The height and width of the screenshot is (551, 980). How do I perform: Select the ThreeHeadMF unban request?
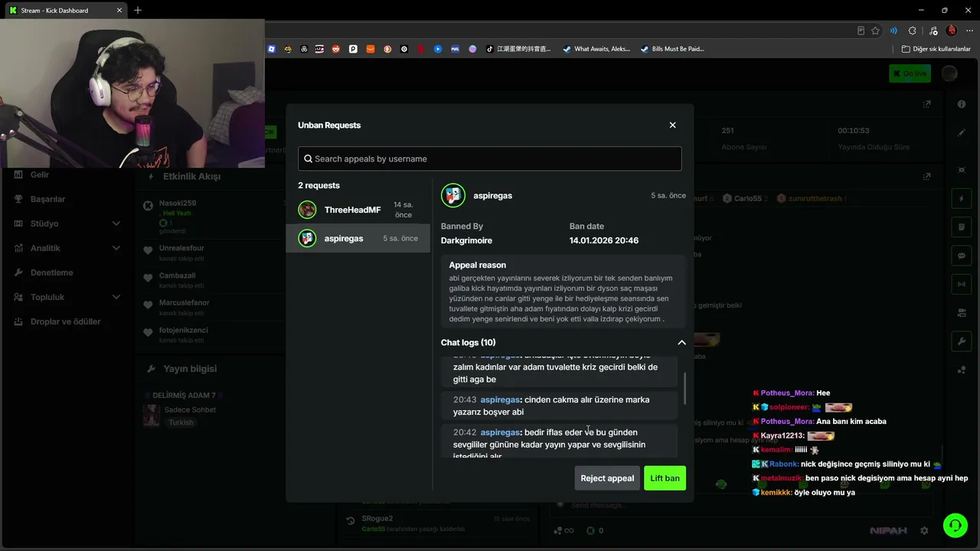coord(358,210)
